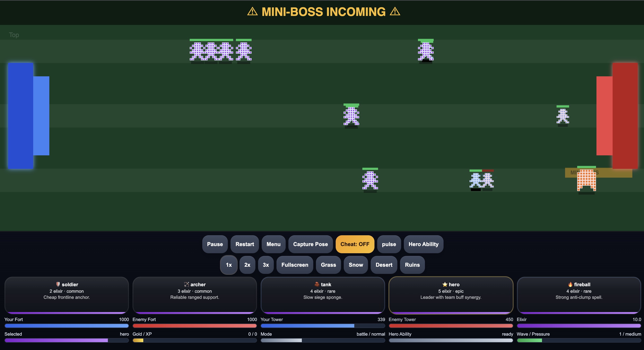This screenshot has height=350, width=644.
Task: Click the purple Elixir bar
Action: pos(579,326)
